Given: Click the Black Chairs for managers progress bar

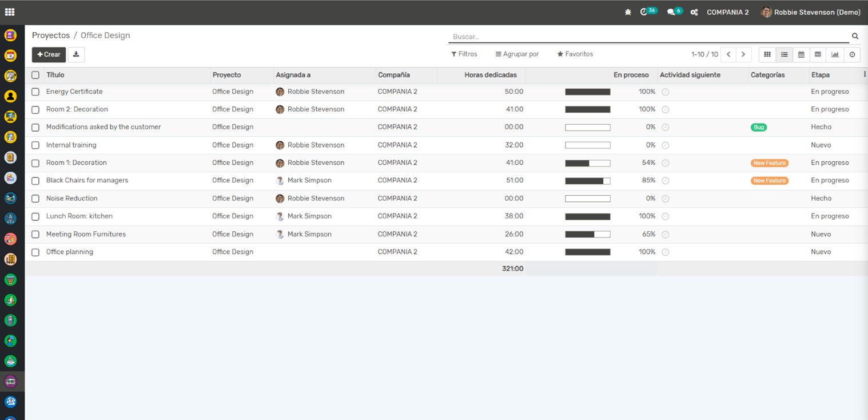Looking at the screenshot, I should tap(587, 181).
